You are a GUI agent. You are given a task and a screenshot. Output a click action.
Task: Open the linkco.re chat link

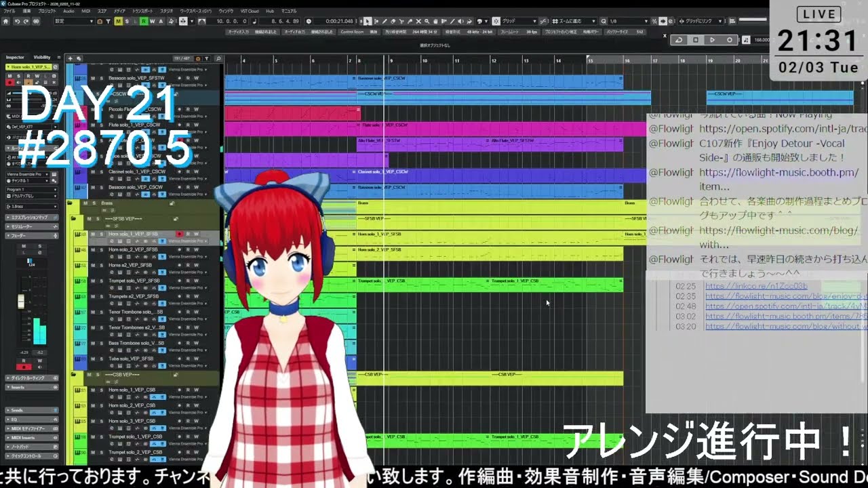(756, 286)
